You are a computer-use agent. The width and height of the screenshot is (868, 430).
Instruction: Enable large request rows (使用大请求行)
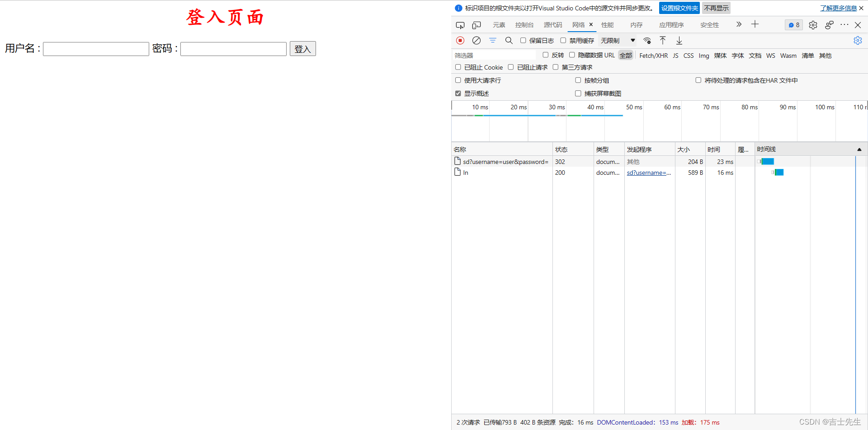[x=458, y=80]
